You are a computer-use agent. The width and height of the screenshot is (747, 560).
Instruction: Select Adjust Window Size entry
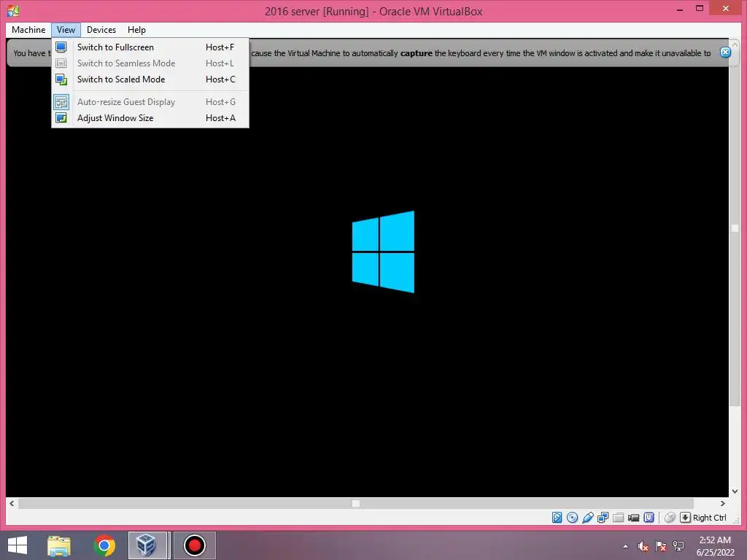tap(150, 117)
